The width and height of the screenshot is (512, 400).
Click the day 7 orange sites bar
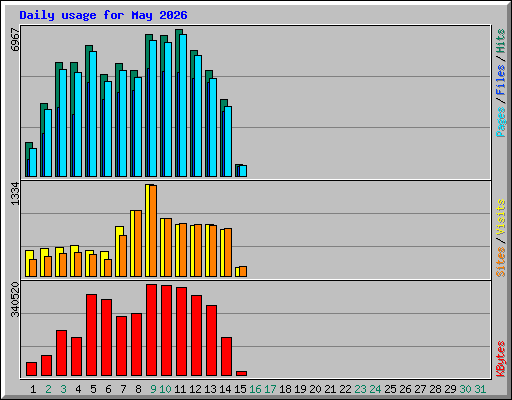point(123,256)
